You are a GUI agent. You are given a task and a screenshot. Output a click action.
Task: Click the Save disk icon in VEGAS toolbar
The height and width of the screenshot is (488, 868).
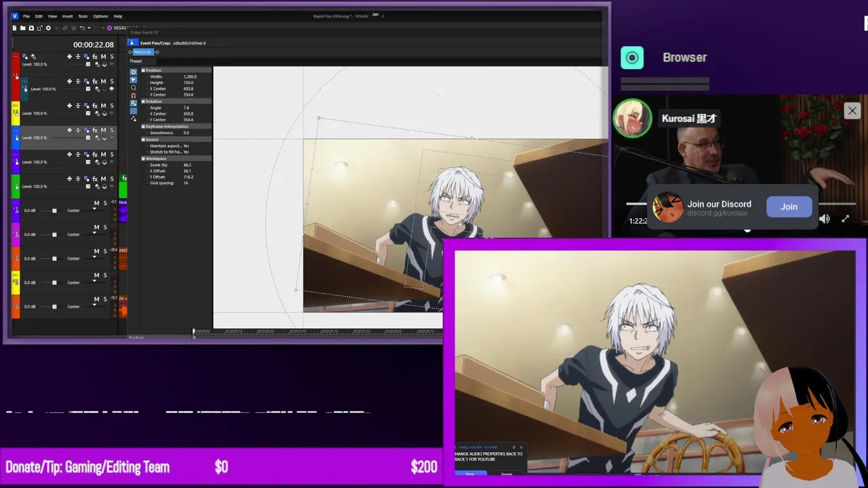[x=31, y=28]
